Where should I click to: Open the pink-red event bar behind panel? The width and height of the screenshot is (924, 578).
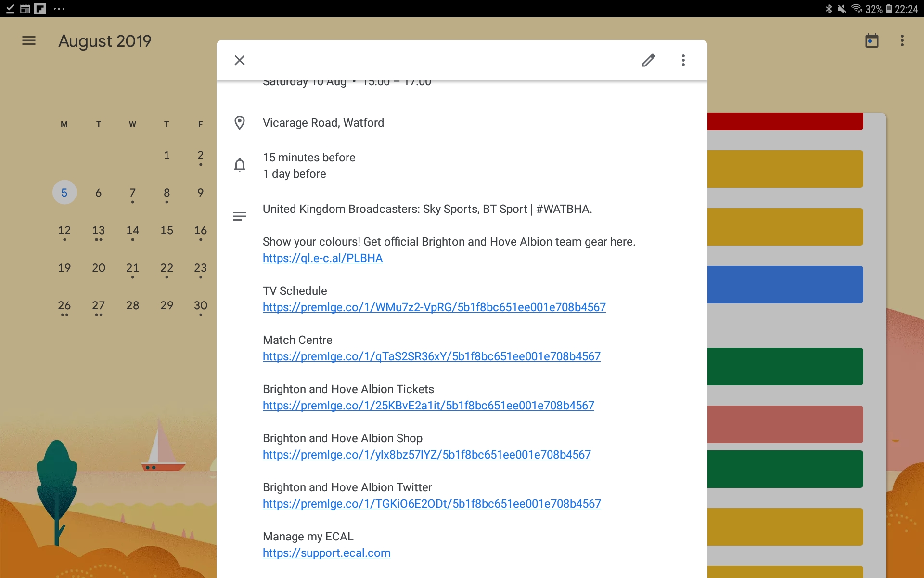[x=785, y=424]
